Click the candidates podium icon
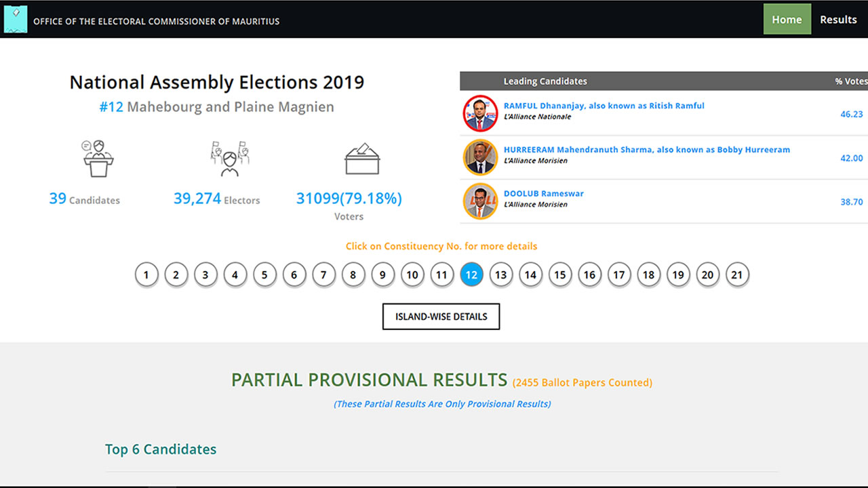The height and width of the screenshot is (488, 868). click(x=98, y=158)
